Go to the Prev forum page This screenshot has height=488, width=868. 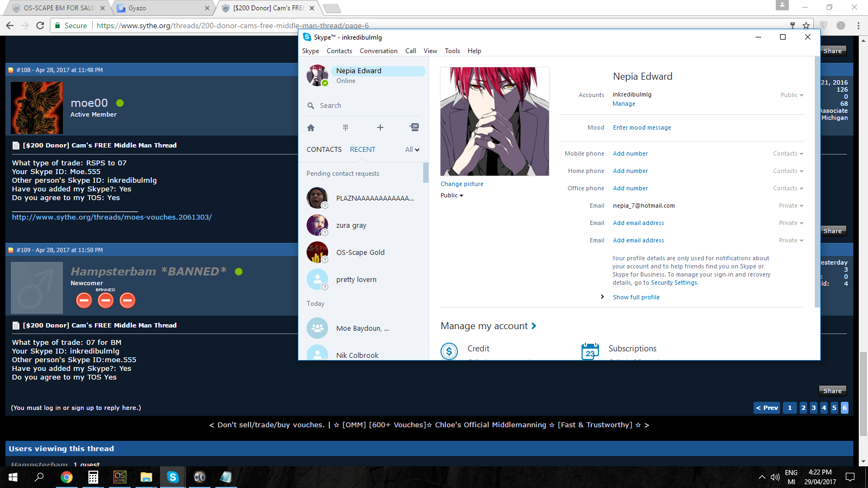pos(767,408)
